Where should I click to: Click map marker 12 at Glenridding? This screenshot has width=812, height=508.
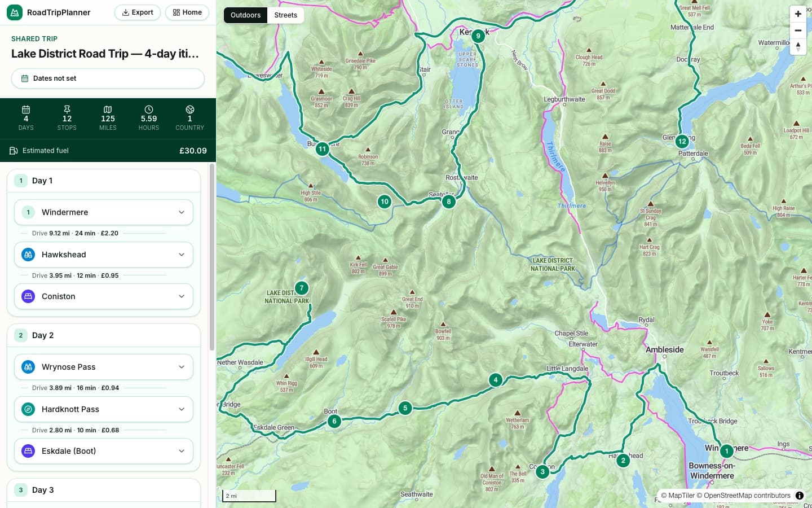point(682,142)
